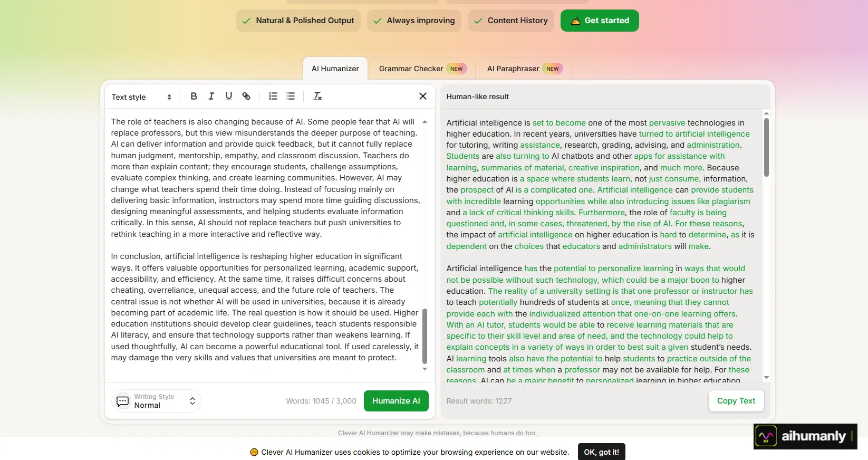This screenshot has height=460, width=868.
Task: Click the Natural & Polished Output badge
Action: click(x=298, y=21)
